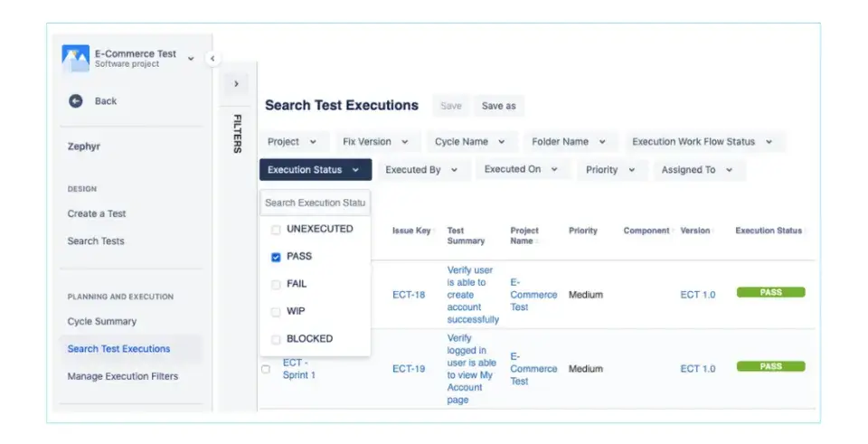Viewport: 868px width, 444px height.
Task: Select the ECT-19 row checkbox
Action: (x=266, y=369)
